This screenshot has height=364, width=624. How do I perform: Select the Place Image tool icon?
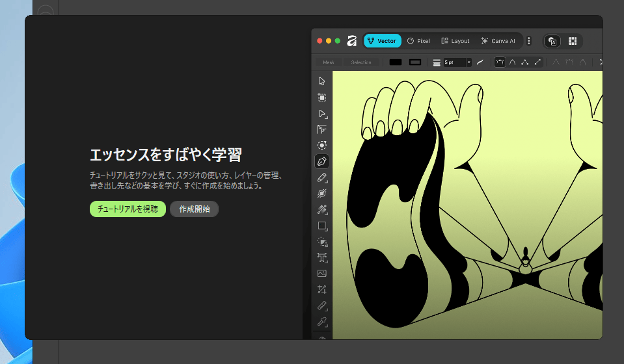[321, 274]
